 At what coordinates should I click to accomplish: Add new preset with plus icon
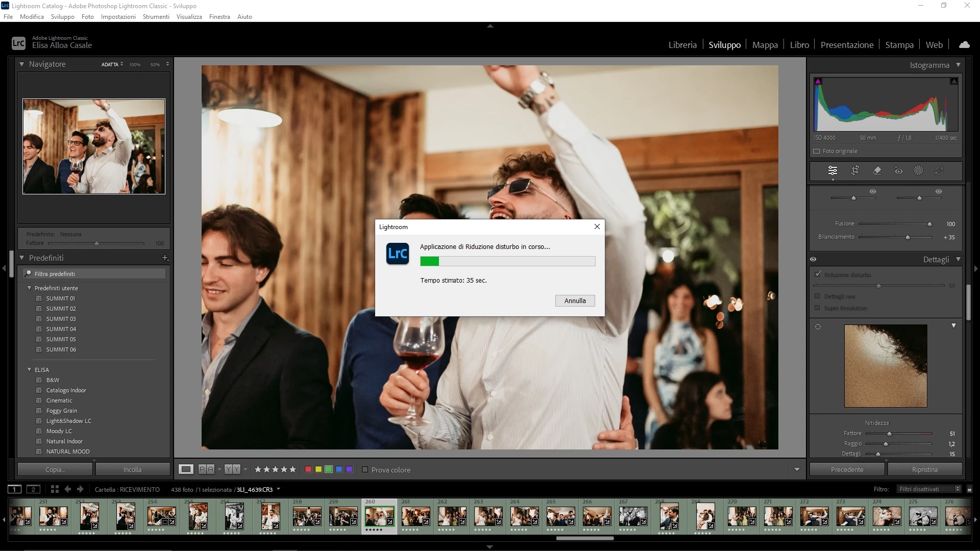pos(165,258)
